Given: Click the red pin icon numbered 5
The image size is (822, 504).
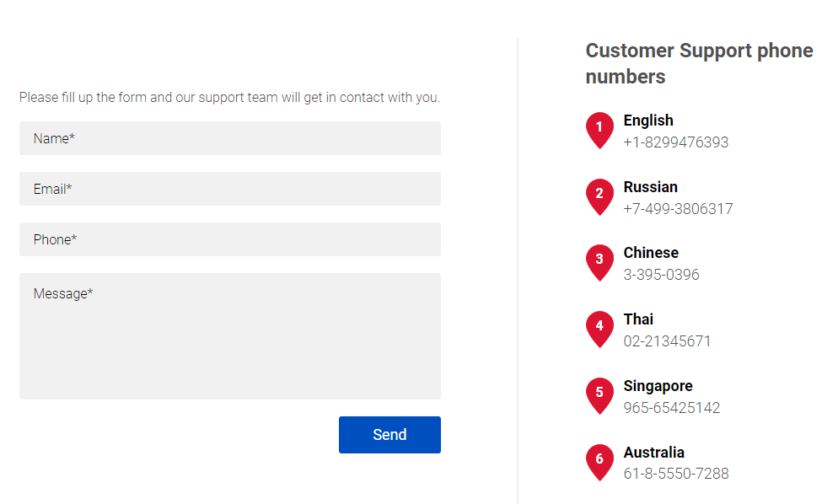Looking at the screenshot, I should tap(599, 396).
